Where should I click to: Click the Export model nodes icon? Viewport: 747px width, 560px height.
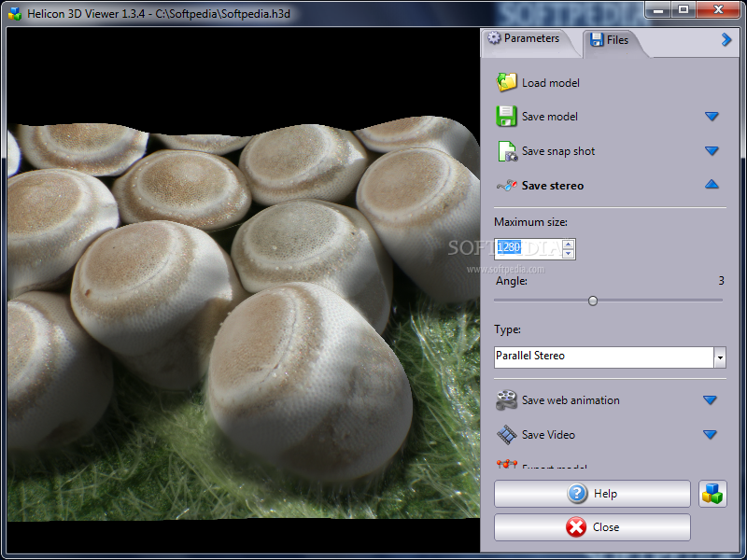(x=506, y=464)
